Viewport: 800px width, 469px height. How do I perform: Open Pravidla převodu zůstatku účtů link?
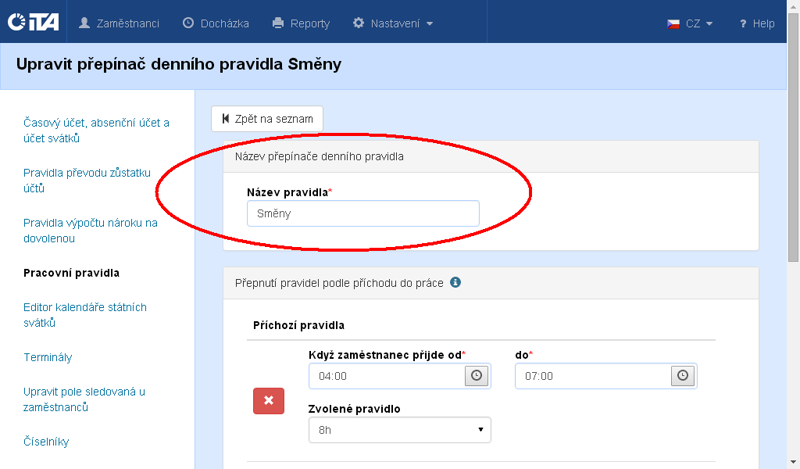pyautogui.click(x=86, y=180)
